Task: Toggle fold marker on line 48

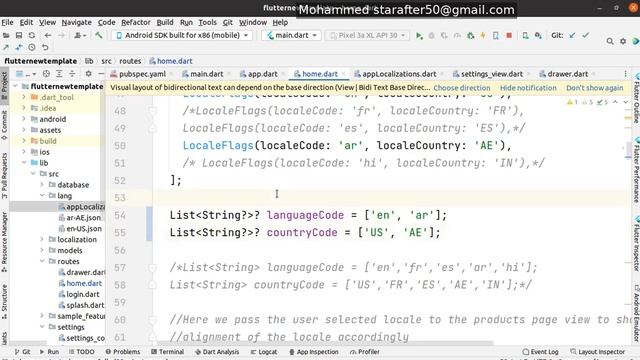Action: (x=152, y=111)
